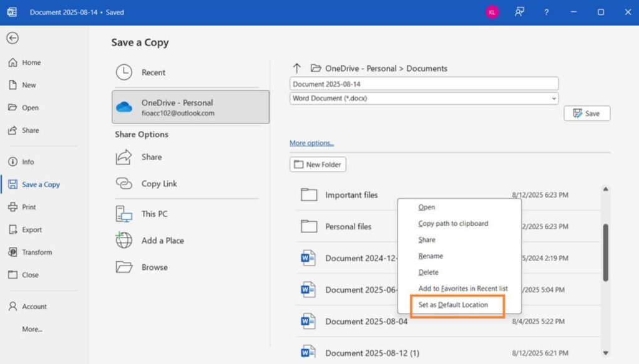Click the Save button
Viewport: 639px width, 364px height.
point(587,113)
